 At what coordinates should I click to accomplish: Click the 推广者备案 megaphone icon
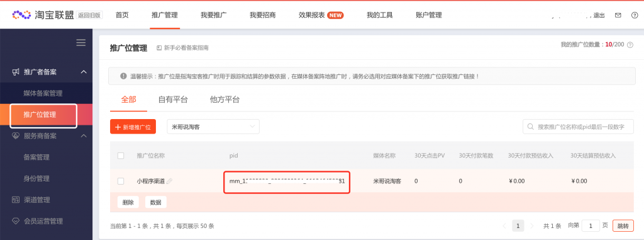[x=16, y=72]
